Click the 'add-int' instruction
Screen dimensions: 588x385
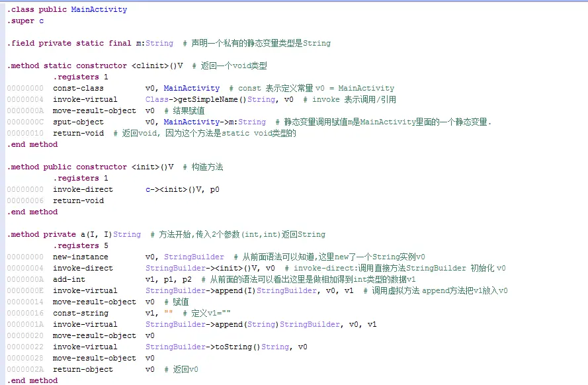point(69,279)
